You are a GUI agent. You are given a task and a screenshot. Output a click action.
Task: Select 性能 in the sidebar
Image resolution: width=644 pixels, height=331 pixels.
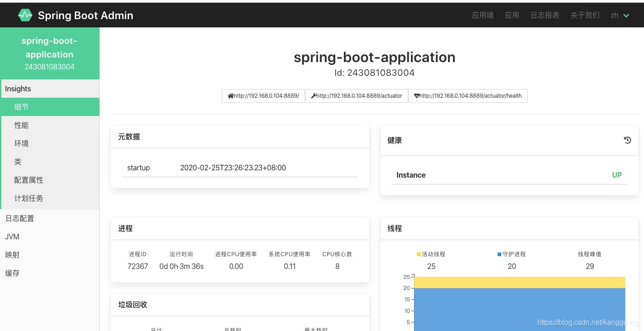click(21, 125)
